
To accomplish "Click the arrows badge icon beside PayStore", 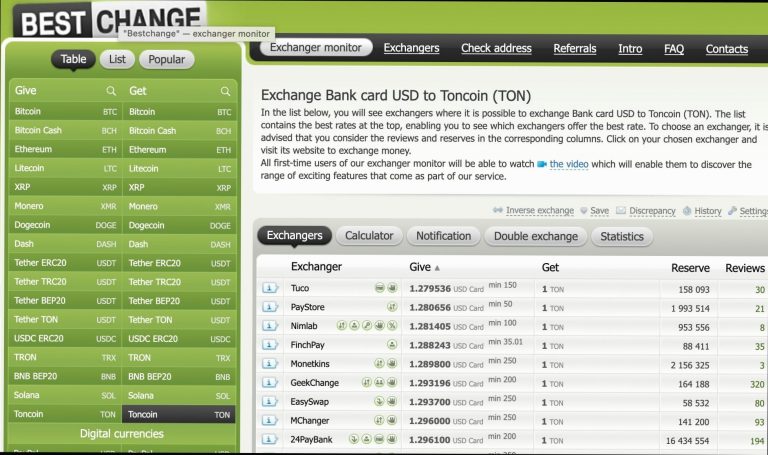I will pyautogui.click(x=392, y=307).
